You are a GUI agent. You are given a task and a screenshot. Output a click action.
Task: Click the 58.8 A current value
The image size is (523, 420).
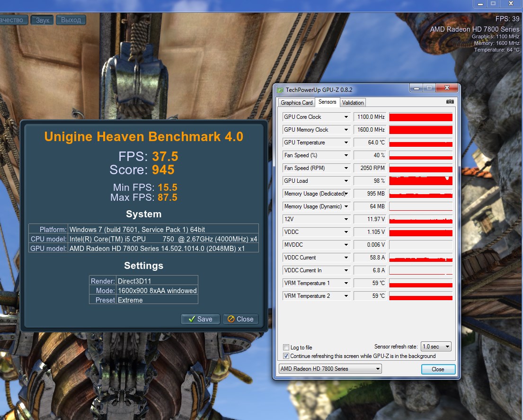(370, 258)
